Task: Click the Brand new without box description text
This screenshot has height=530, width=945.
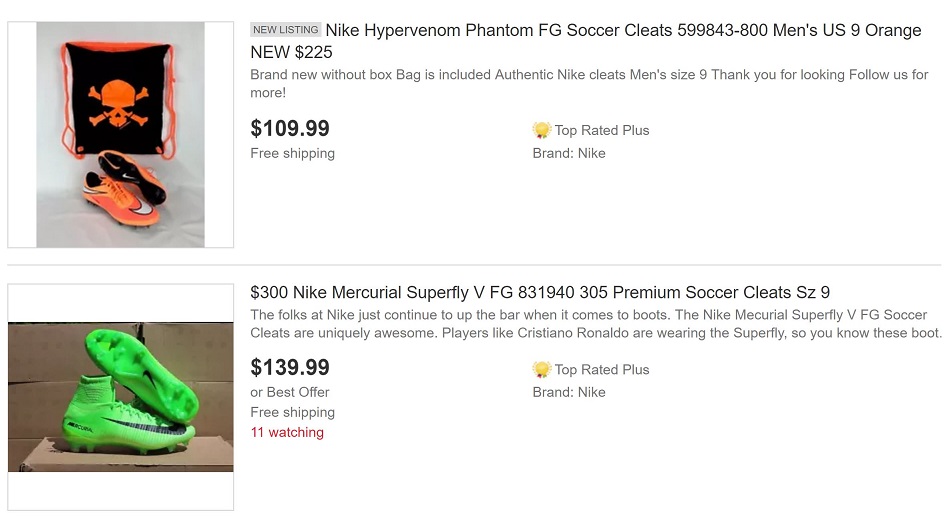Action: pos(589,84)
